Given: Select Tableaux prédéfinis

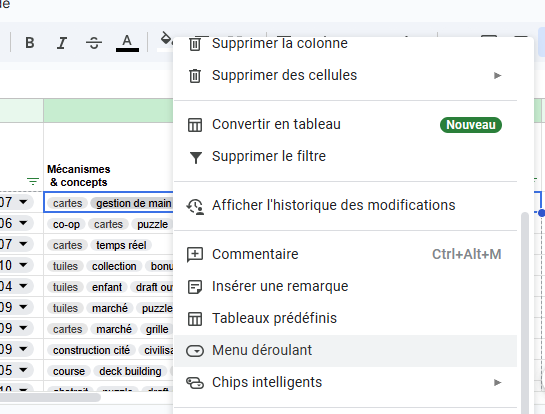Looking at the screenshot, I should [x=345, y=318].
